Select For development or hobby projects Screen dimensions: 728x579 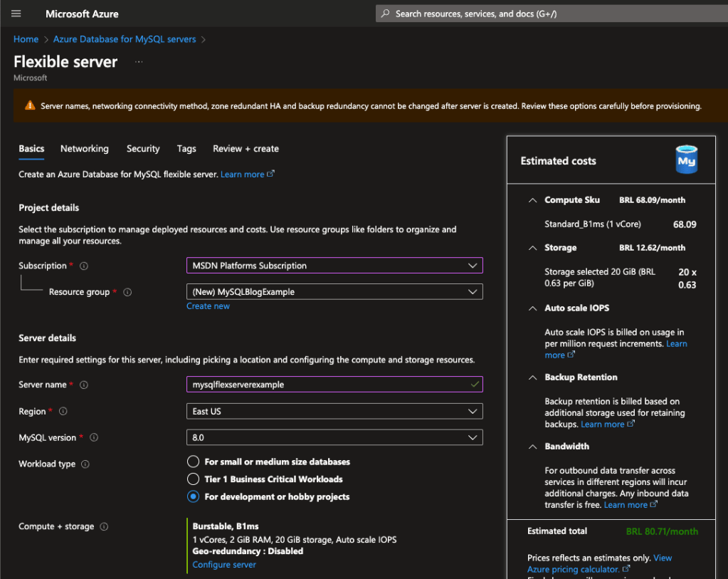pyautogui.click(x=193, y=496)
